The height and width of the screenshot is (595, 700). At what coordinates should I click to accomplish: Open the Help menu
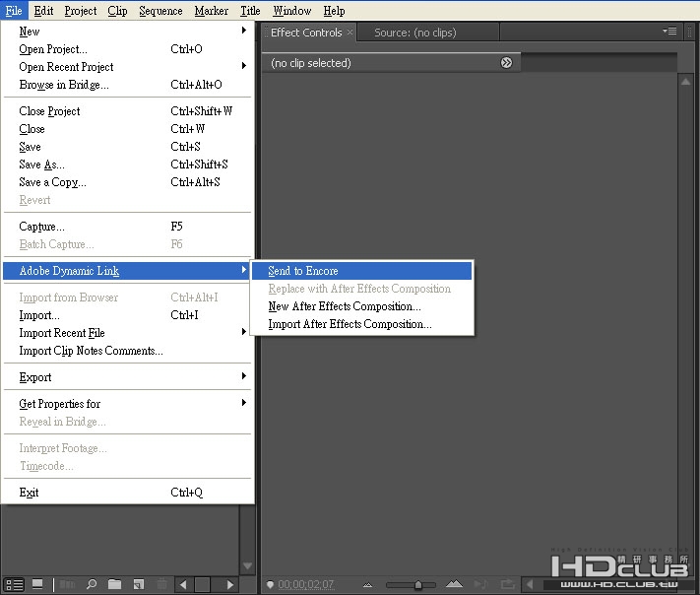334,11
